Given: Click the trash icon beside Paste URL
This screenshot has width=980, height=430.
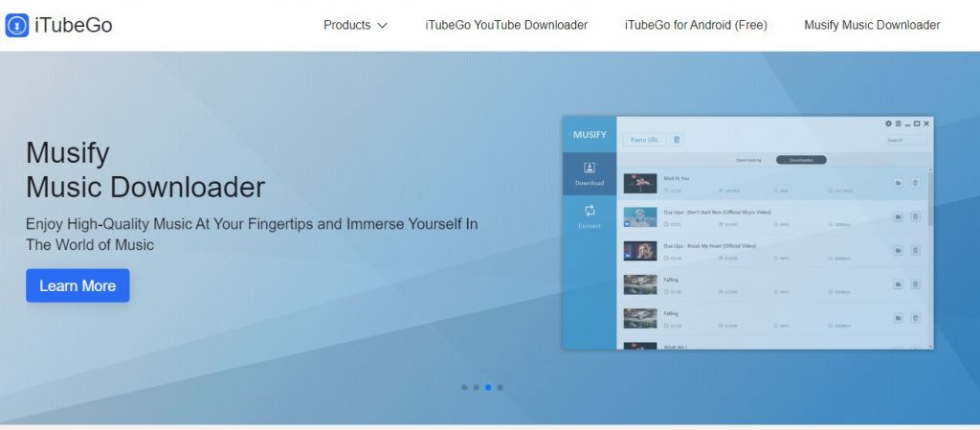Looking at the screenshot, I should 677,140.
